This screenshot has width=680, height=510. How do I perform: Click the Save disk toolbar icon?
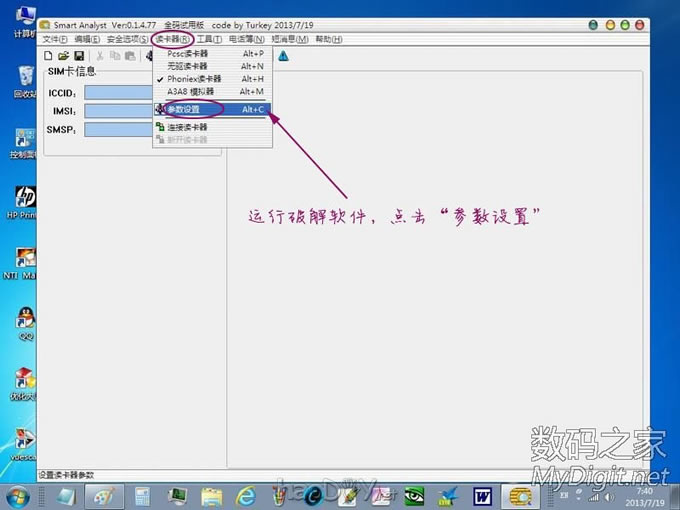click(78, 56)
